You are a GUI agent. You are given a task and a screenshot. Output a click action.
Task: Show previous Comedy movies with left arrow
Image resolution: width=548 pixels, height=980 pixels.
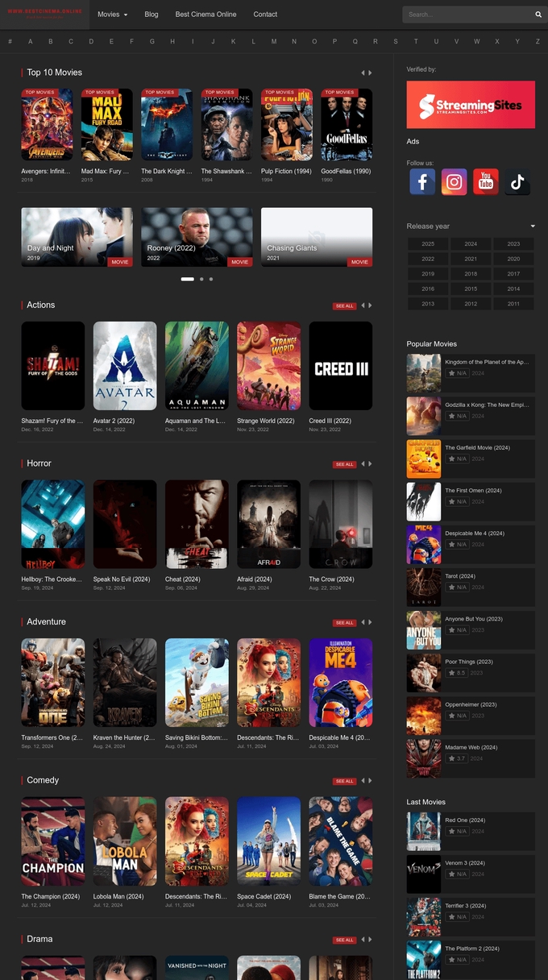363,780
